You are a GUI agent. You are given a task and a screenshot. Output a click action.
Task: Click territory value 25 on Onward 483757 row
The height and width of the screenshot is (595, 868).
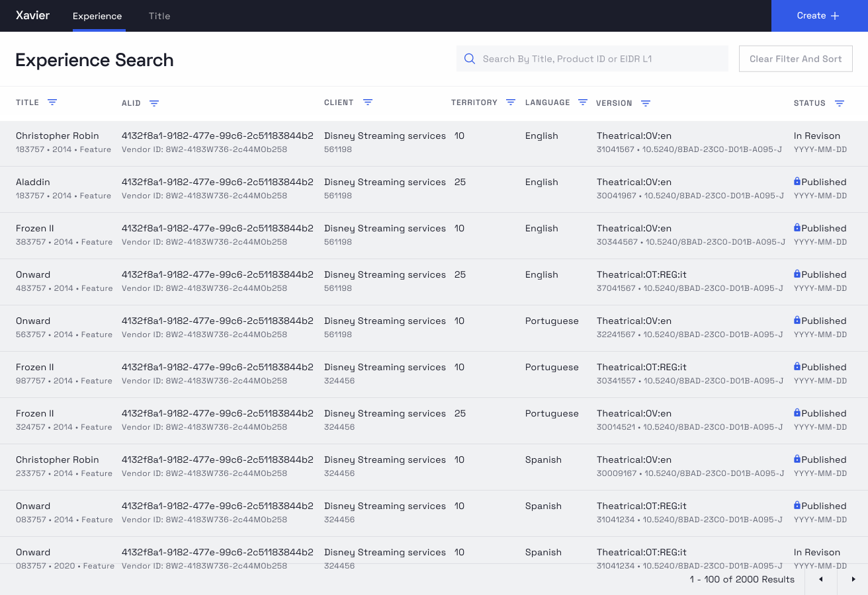click(460, 274)
